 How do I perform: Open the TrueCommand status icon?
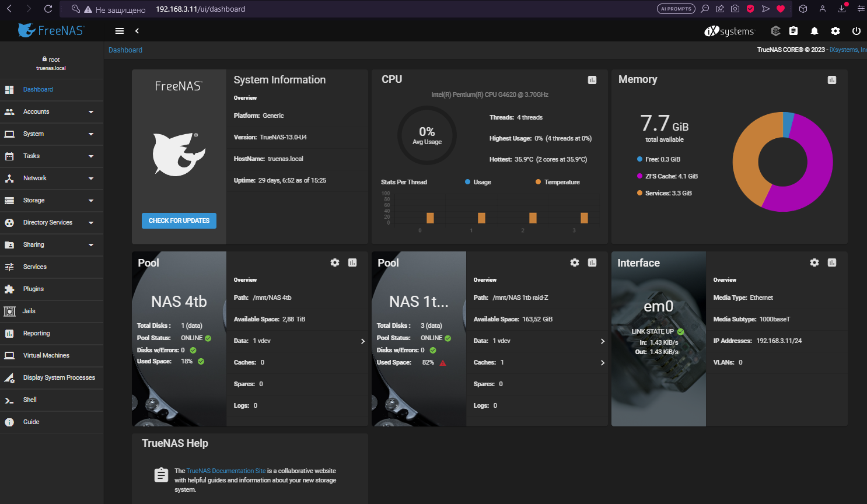[775, 31]
